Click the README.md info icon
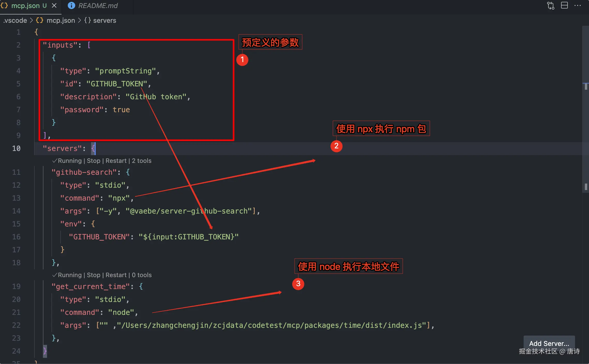The width and height of the screenshot is (589, 364). point(71,5)
